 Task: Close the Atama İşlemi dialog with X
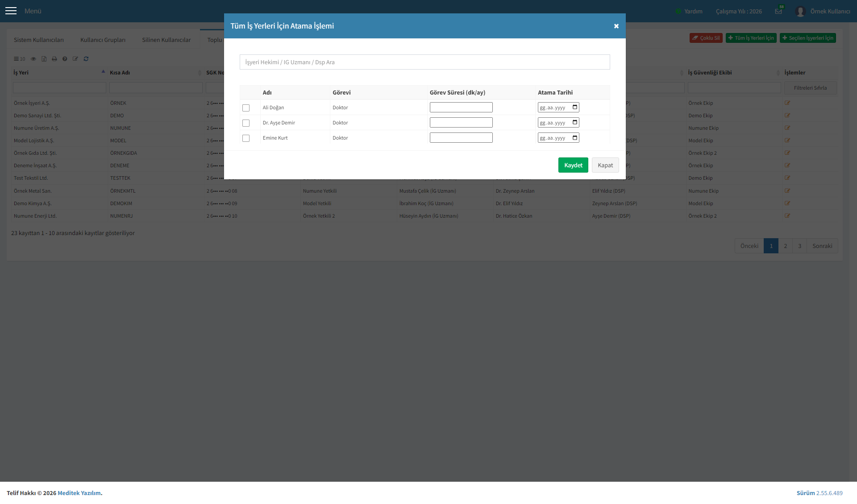click(616, 26)
